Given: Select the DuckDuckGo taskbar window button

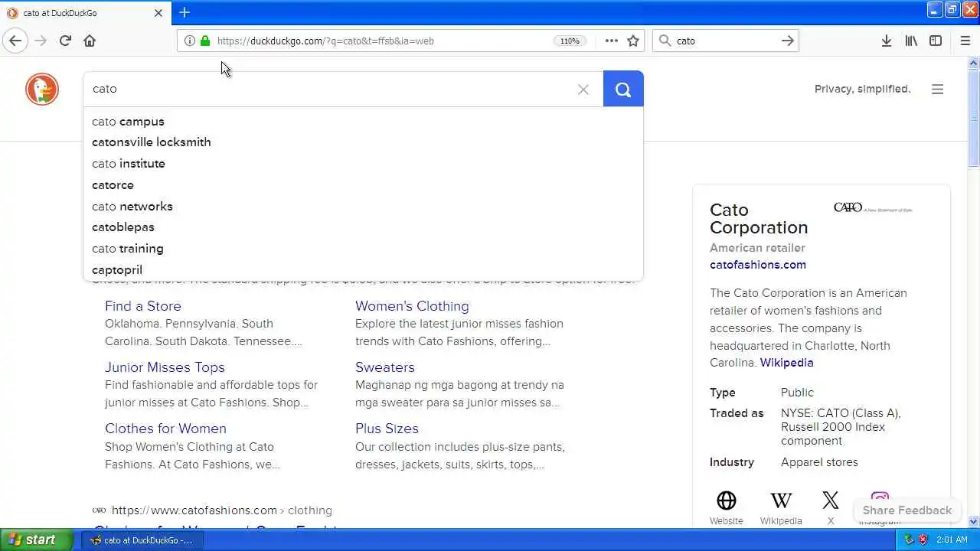Looking at the screenshot, I should 141,540.
